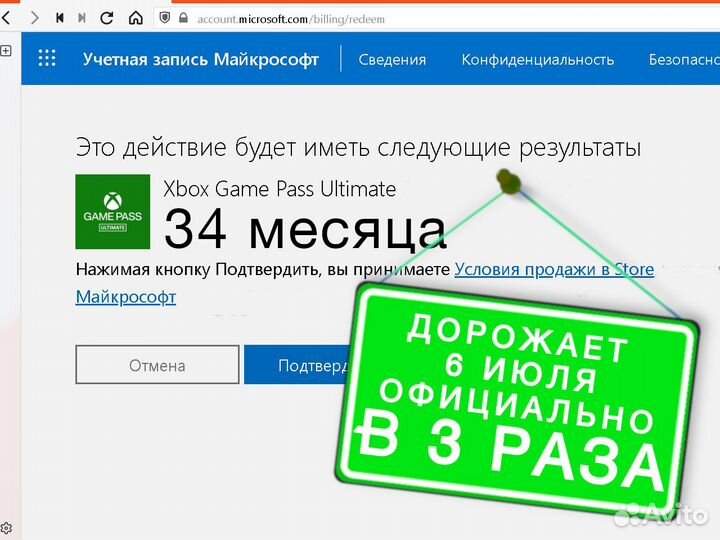Click the padlock site security icon
The height and width of the screenshot is (540, 720).
183,18
